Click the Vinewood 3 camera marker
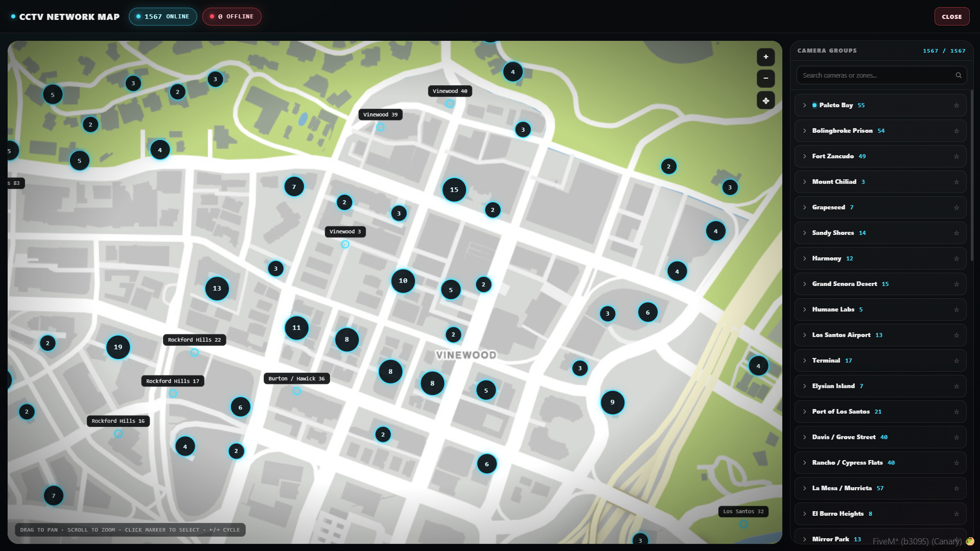The height and width of the screenshot is (551, 980). 345,245
